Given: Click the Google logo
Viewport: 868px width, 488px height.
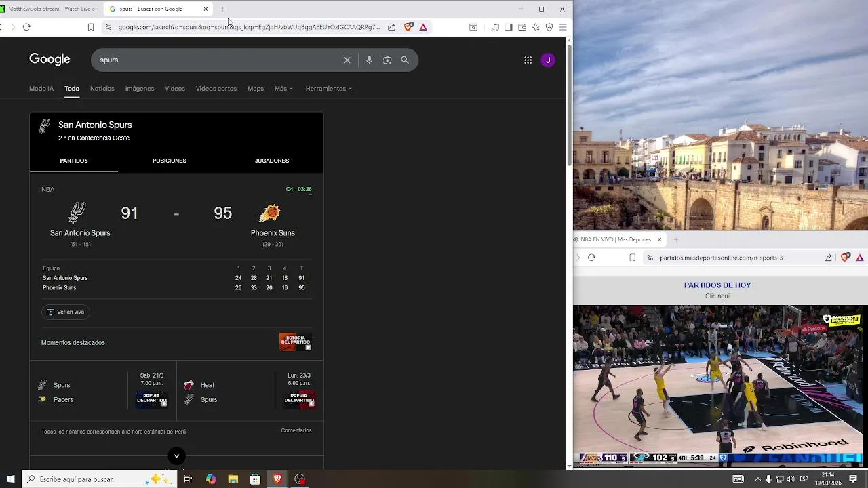Looking at the screenshot, I should point(50,60).
